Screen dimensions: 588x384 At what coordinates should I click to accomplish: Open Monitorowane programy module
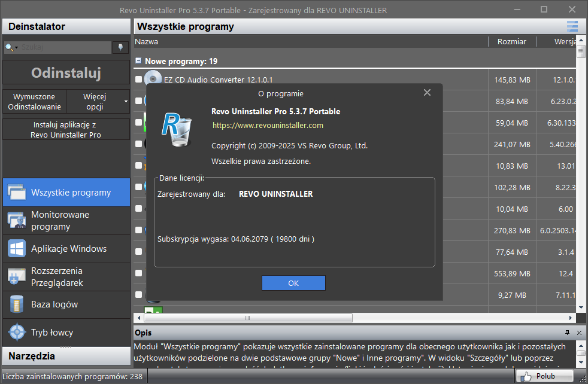pyautogui.click(x=66, y=221)
